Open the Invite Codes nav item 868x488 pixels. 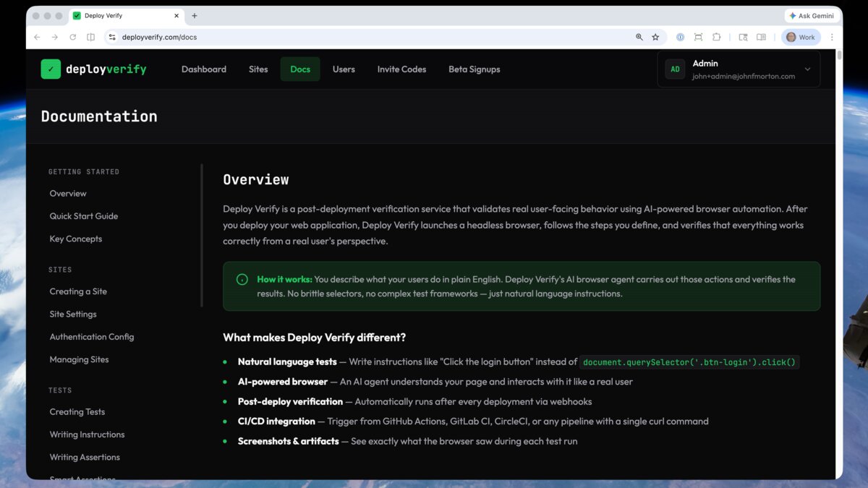click(401, 69)
